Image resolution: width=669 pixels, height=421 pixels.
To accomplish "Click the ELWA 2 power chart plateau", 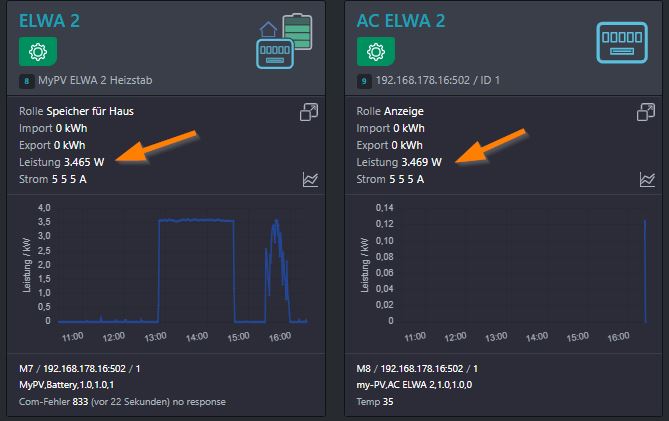I will (196, 220).
